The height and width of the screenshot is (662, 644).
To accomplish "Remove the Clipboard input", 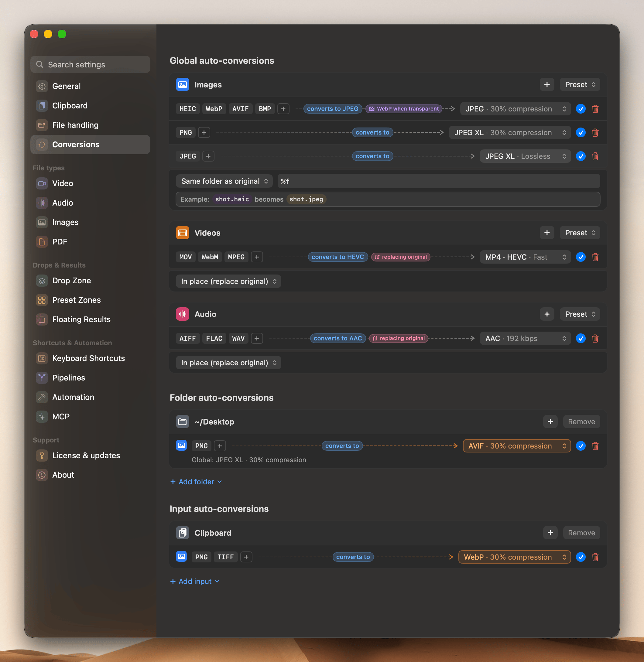I will tap(581, 533).
